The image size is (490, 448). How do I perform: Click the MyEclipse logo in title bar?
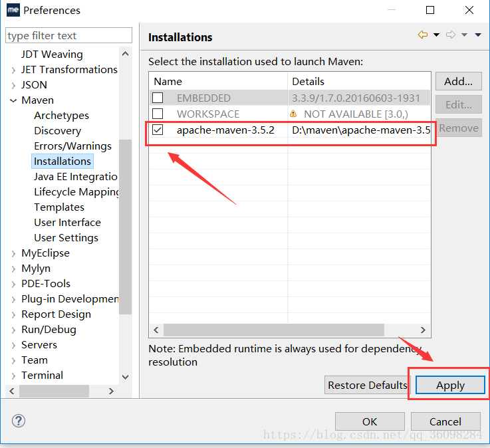tap(13, 10)
